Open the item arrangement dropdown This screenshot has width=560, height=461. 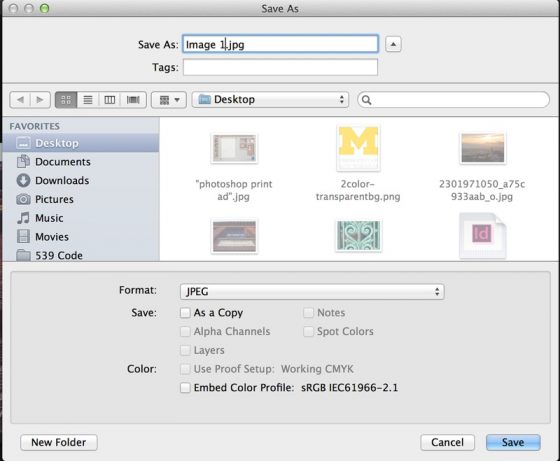(169, 100)
